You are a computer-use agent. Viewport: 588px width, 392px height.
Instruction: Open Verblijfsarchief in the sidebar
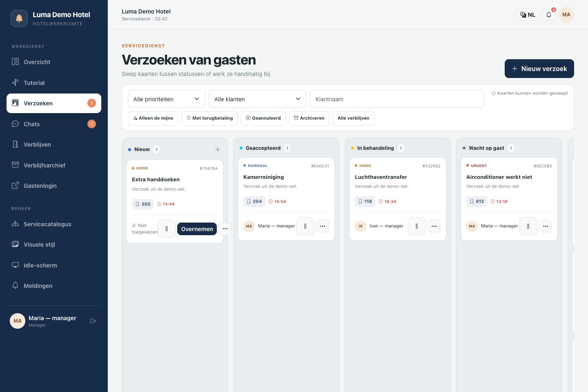tap(54, 165)
